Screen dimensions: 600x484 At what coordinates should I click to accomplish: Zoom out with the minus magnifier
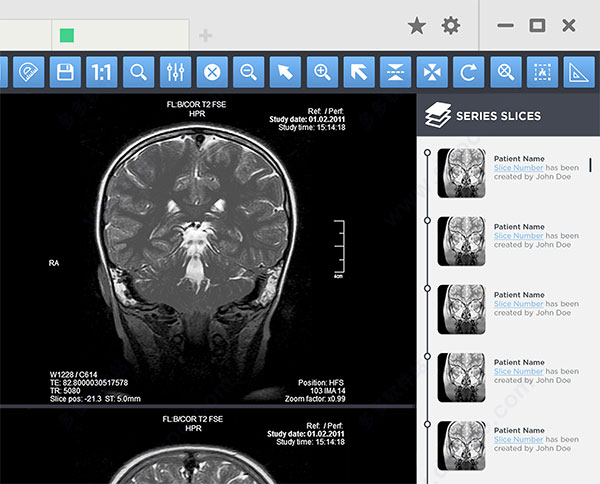click(x=249, y=72)
